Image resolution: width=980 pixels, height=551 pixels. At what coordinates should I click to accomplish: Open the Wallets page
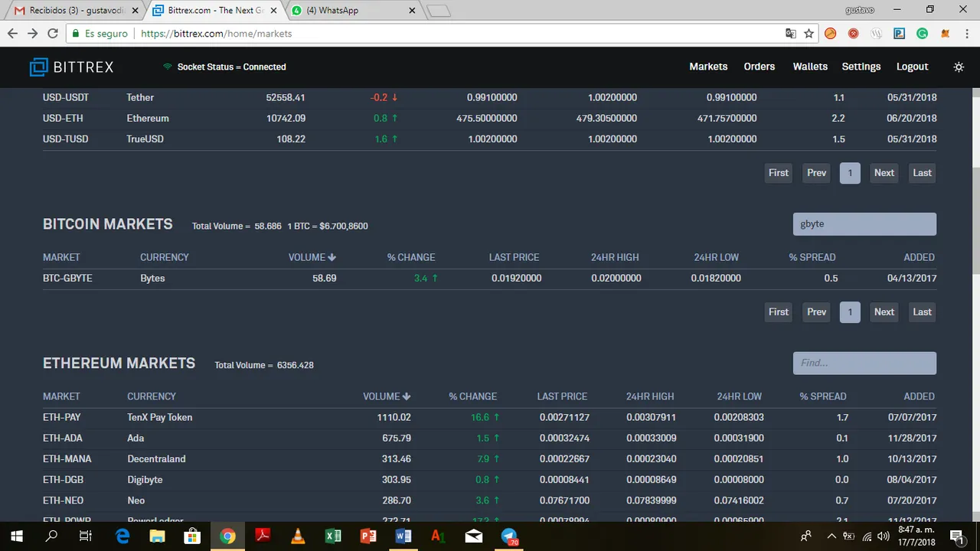810,67
